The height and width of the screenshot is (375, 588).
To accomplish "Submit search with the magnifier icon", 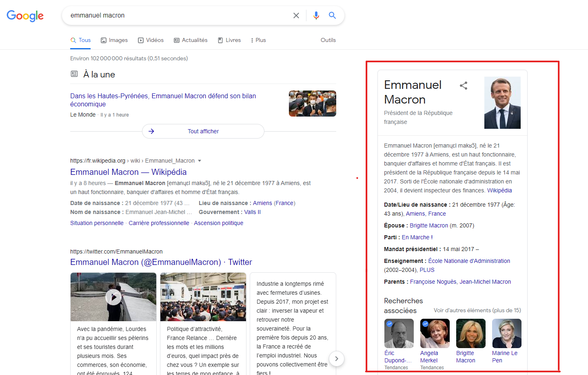I will (x=333, y=15).
